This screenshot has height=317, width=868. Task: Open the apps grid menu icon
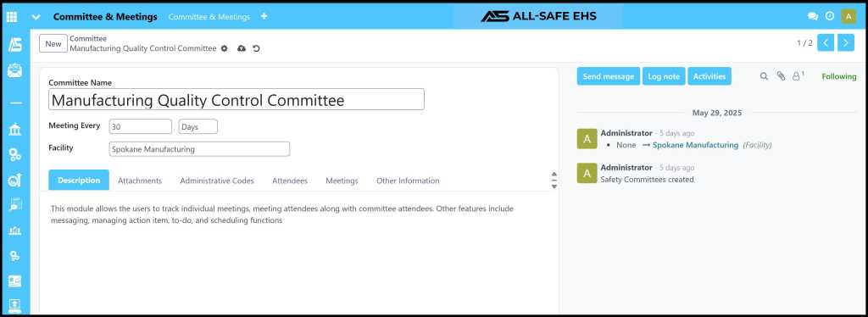(12, 17)
